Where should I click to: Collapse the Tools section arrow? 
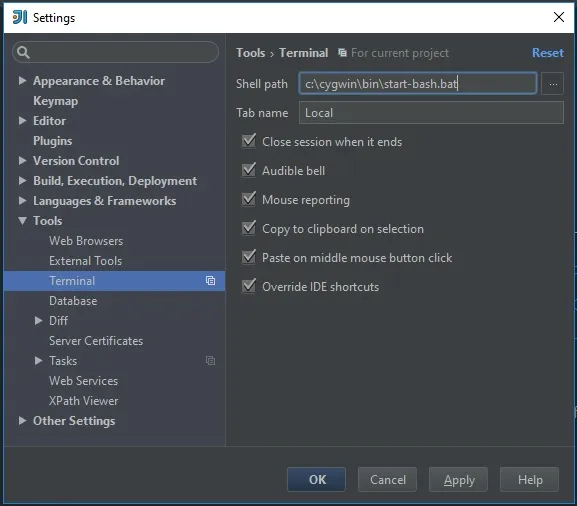[22, 221]
